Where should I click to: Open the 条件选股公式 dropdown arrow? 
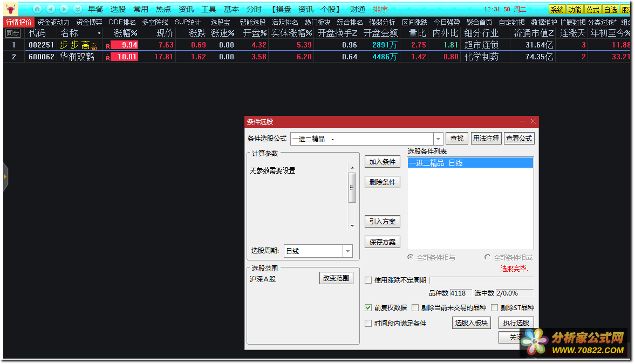(438, 139)
